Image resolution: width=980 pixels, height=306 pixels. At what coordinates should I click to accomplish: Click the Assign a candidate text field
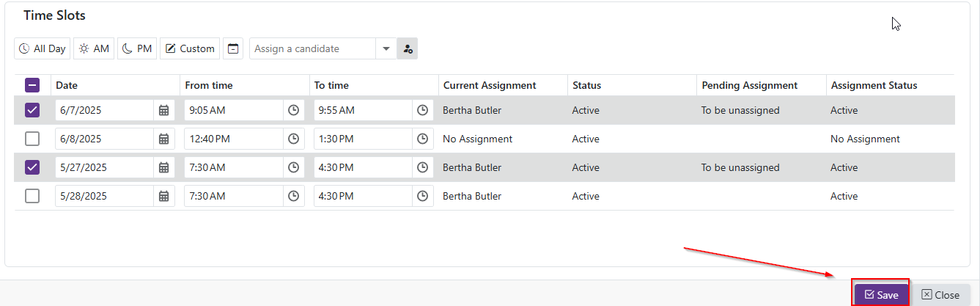click(312, 48)
